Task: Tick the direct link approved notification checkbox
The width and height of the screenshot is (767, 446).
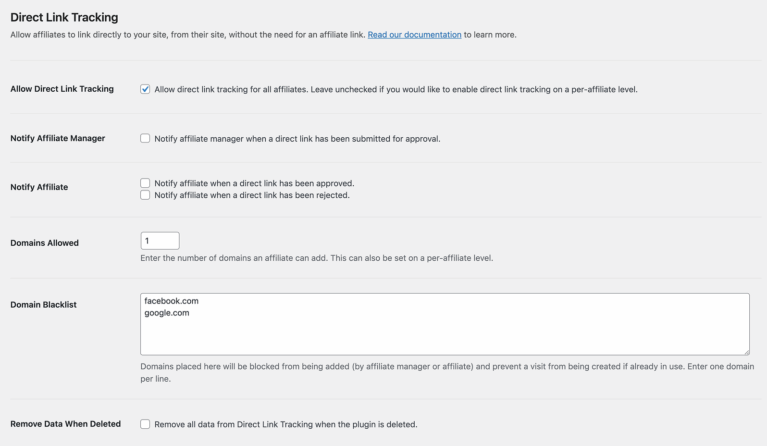Action: pos(145,183)
